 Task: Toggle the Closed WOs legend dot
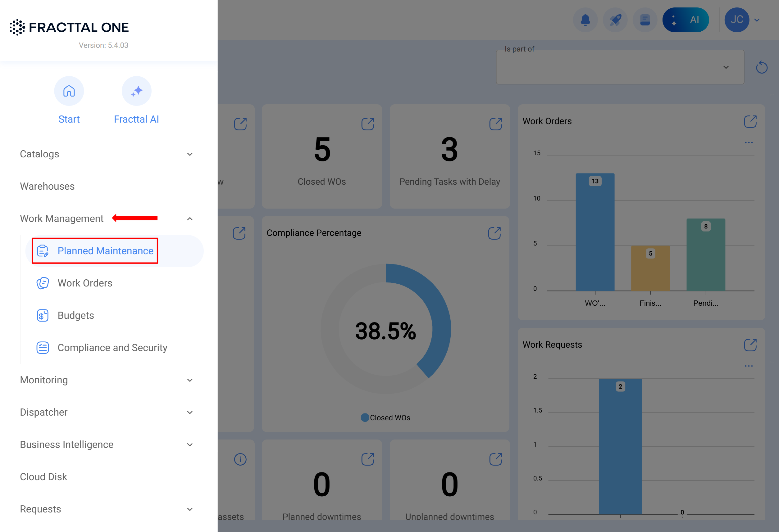coord(365,417)
